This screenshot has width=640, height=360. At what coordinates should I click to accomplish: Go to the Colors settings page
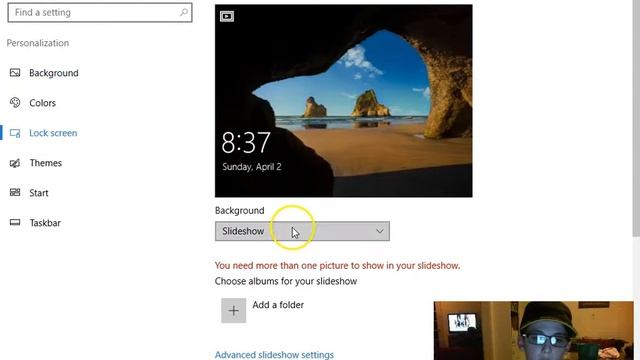(x=42, y=103)
